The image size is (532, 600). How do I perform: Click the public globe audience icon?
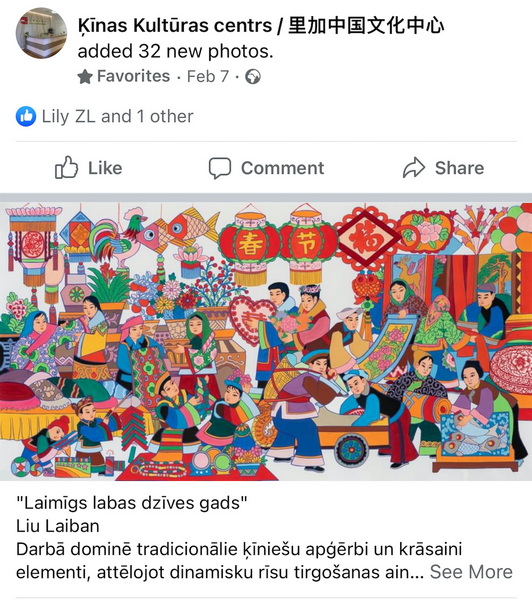(x=253, y=77)
